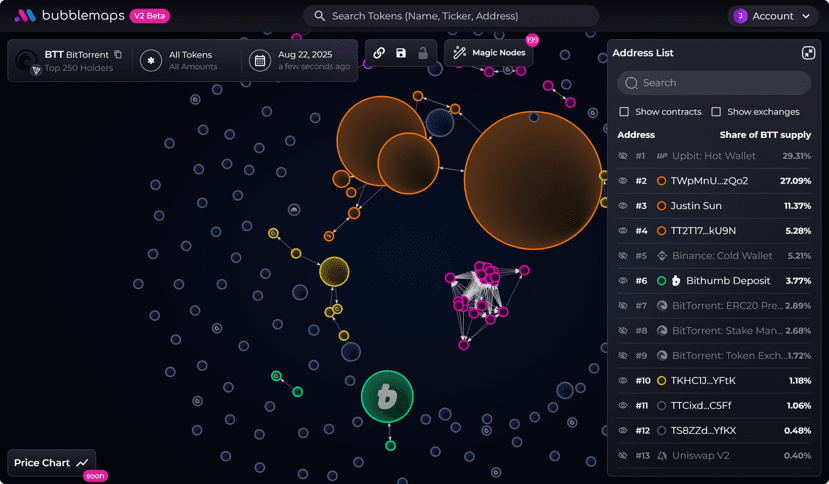Click the orange cluster swatch for TWpMnU...zQo2
The width and height of the screenshot is (829, 484).
point(661,181)
